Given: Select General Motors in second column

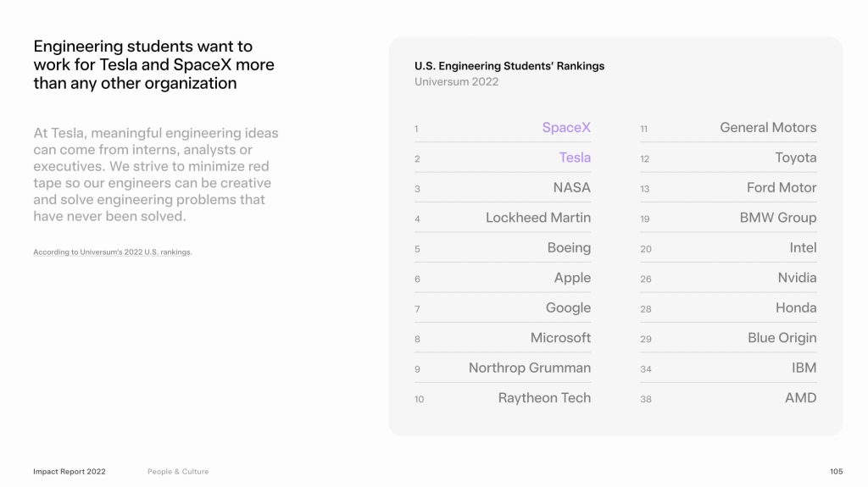Looking at the screenshot, I should (728, 128).
